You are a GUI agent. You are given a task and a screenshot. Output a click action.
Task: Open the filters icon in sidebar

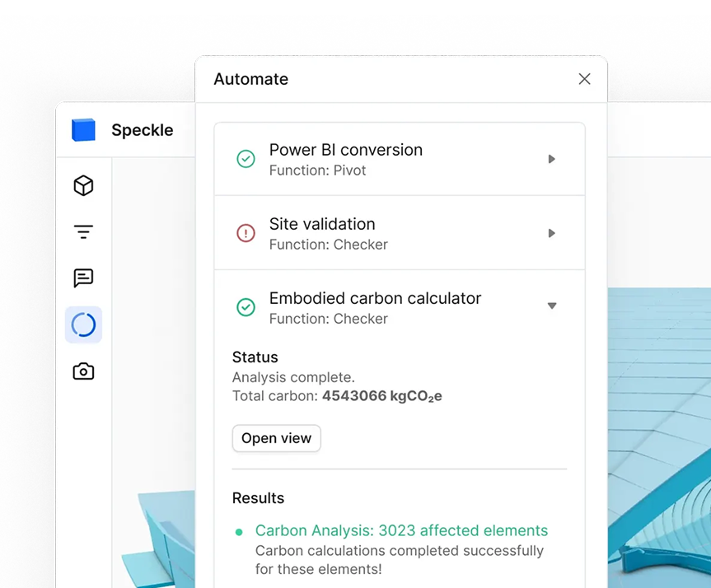(83, 232)
